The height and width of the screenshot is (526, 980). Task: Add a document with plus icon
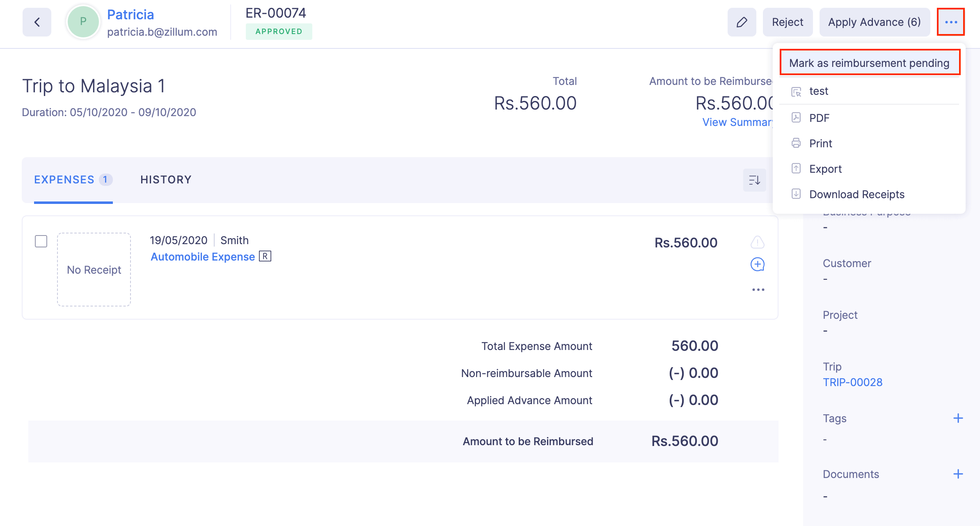click(958, 474)
